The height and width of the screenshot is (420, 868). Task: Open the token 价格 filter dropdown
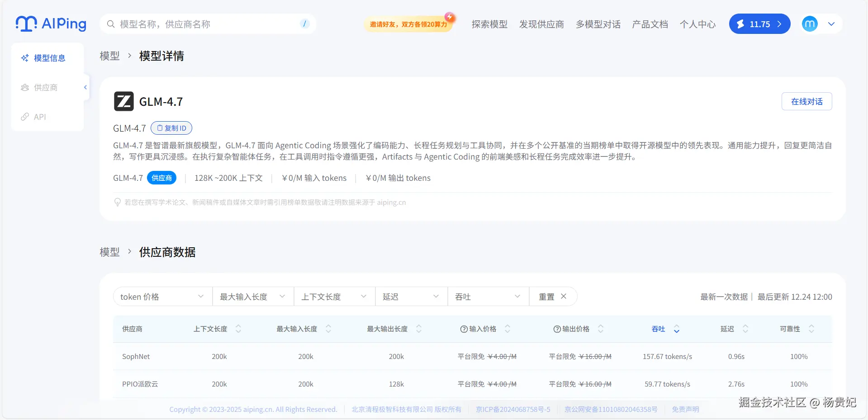point(163,297)
